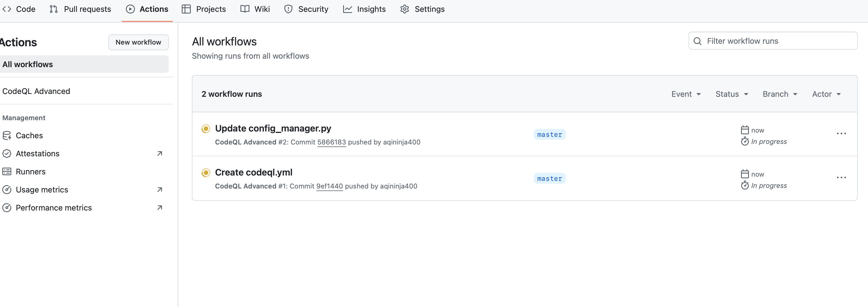Click the Performance metrics meter icon
Image resolution: width=868 pixels, height=307 pixels.
[x=7, y=208]
